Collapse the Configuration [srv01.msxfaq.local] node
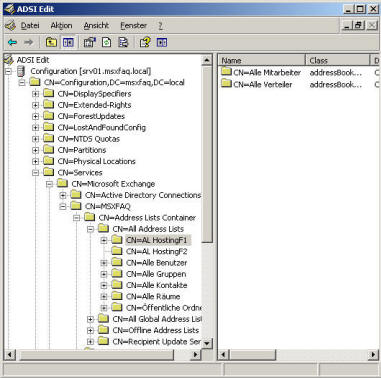Viewport: 381px width, 378px height. (9, 71)
